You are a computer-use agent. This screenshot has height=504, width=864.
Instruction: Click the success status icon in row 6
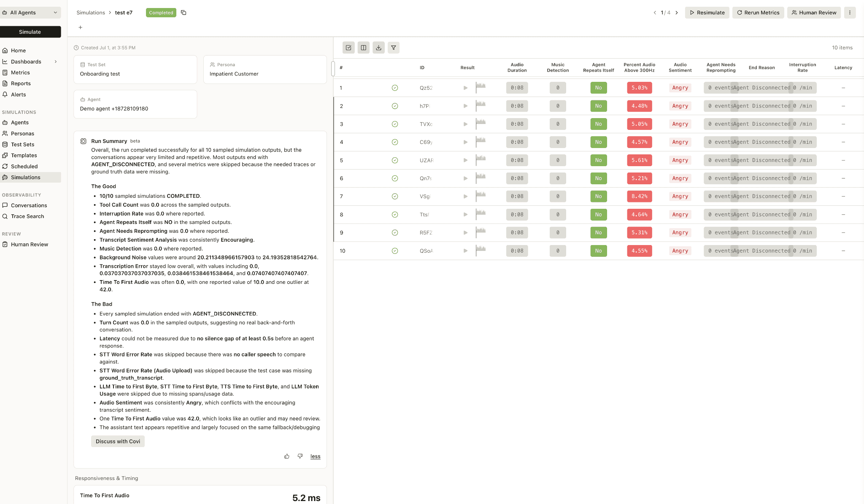tap(395, 178)
